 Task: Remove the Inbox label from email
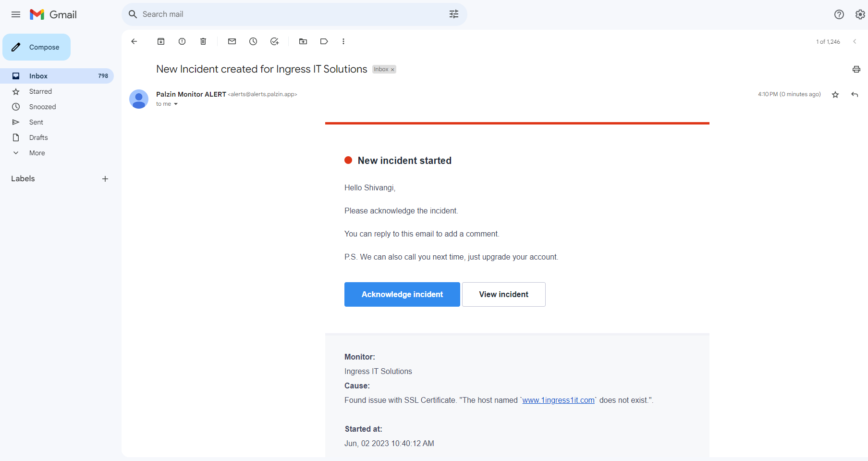tap(392, 70)
